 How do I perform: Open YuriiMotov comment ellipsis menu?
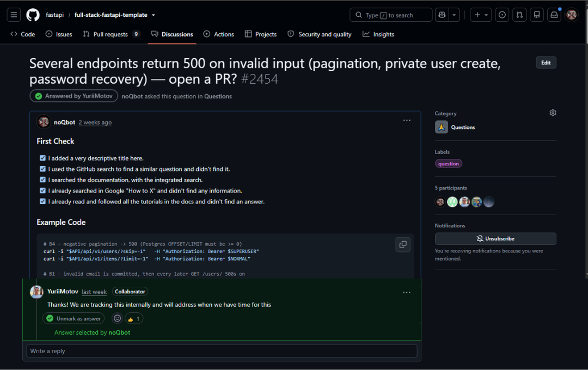click(x=407, y=292)
